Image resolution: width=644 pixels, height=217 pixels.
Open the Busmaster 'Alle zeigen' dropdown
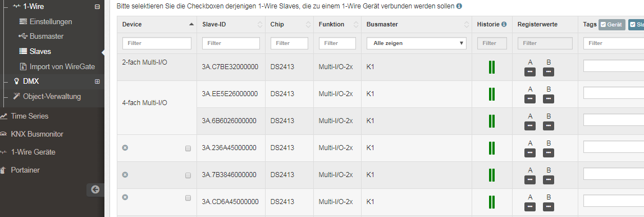click(417, 43)
